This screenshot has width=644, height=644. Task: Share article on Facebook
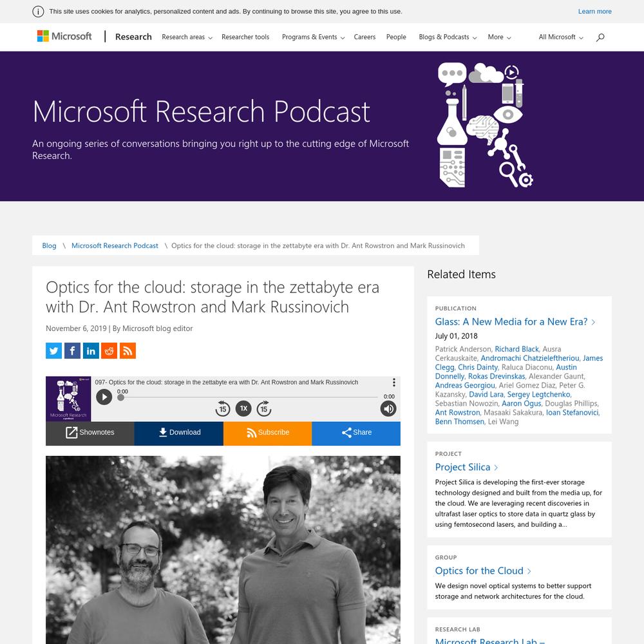(72, 351)
